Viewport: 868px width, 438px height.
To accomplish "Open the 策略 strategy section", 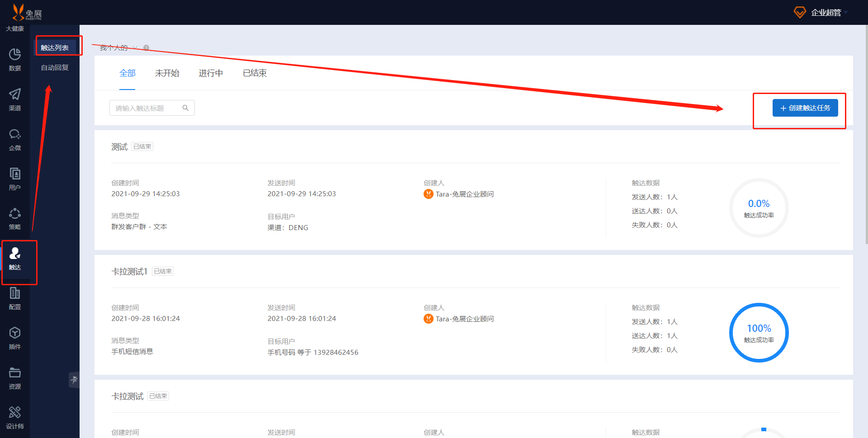I will [x=15, y=219].
